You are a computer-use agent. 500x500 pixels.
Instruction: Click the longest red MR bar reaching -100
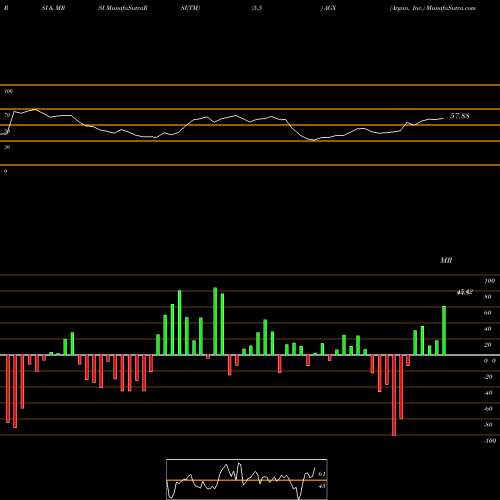pyautogui.click(x=394, y=395)
